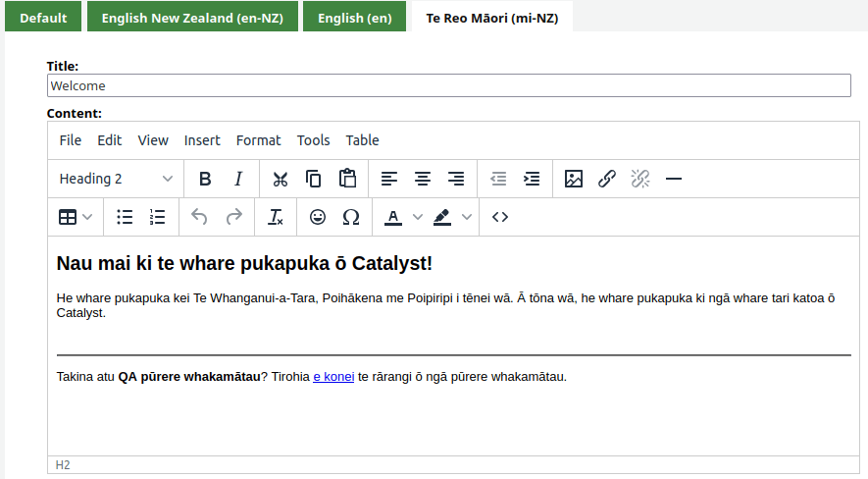The width and height of the screenshot is (868, 479).
Task: Click the paragraph starting 'He whare pukapuka kei'
Action: tap(445, 305)
